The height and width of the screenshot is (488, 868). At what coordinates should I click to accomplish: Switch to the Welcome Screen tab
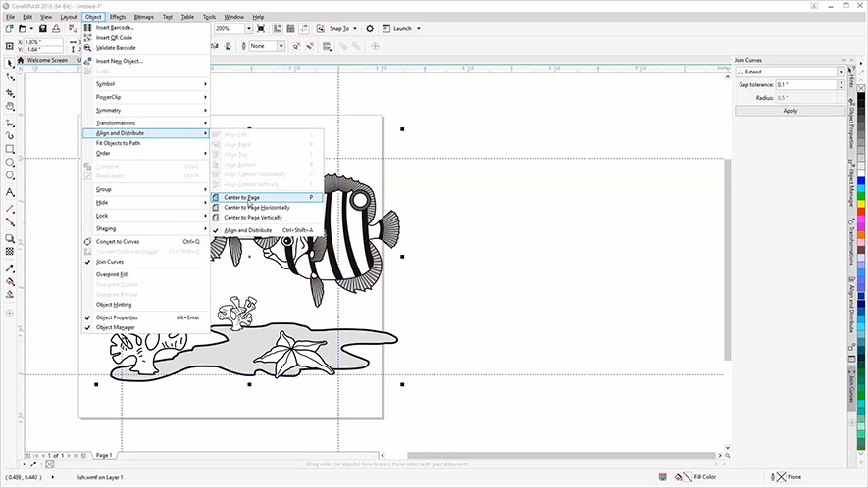point(45,60)
